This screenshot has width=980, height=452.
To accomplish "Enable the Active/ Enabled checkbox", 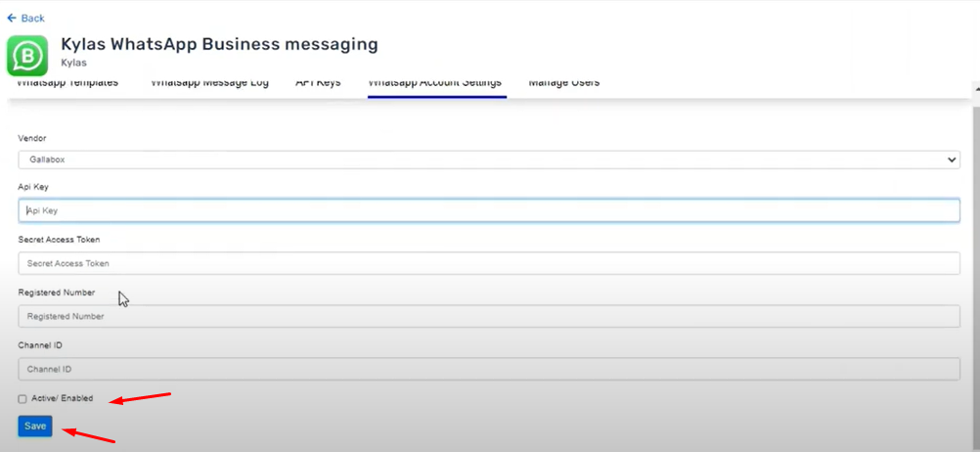I will coord(22,399).
